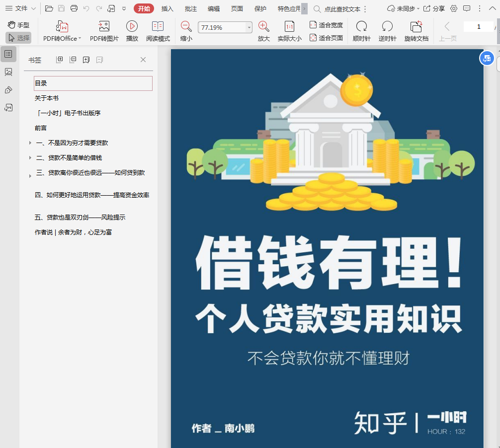Open the 文件 menu
This screenshot has width=500, height=448.
coord(20,8)
